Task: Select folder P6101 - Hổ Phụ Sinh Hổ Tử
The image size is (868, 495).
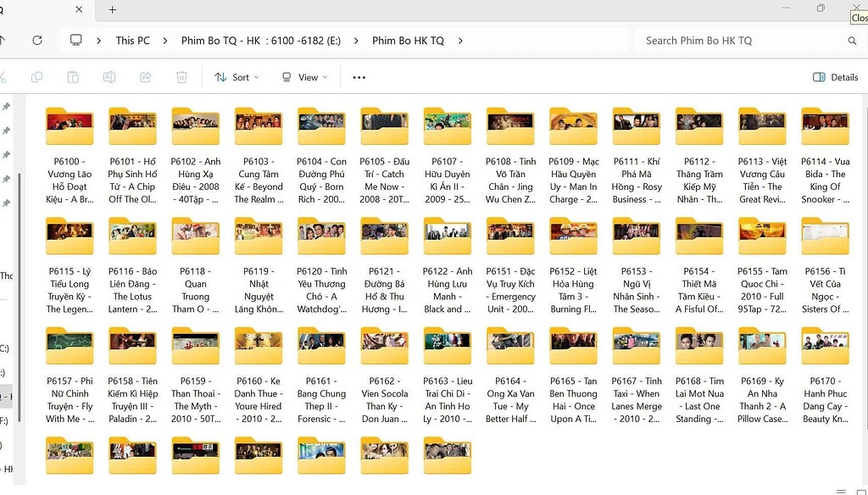Action: (133, 156)
